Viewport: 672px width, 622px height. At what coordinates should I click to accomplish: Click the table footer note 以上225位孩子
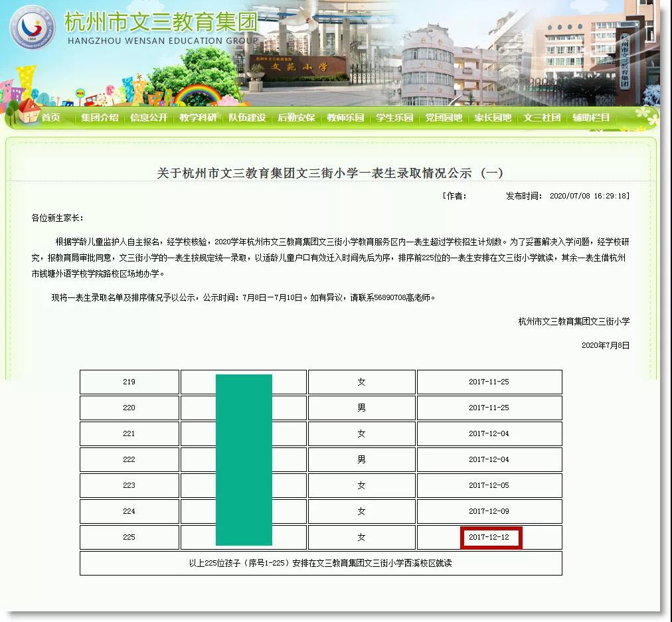(x=321, y=563)
